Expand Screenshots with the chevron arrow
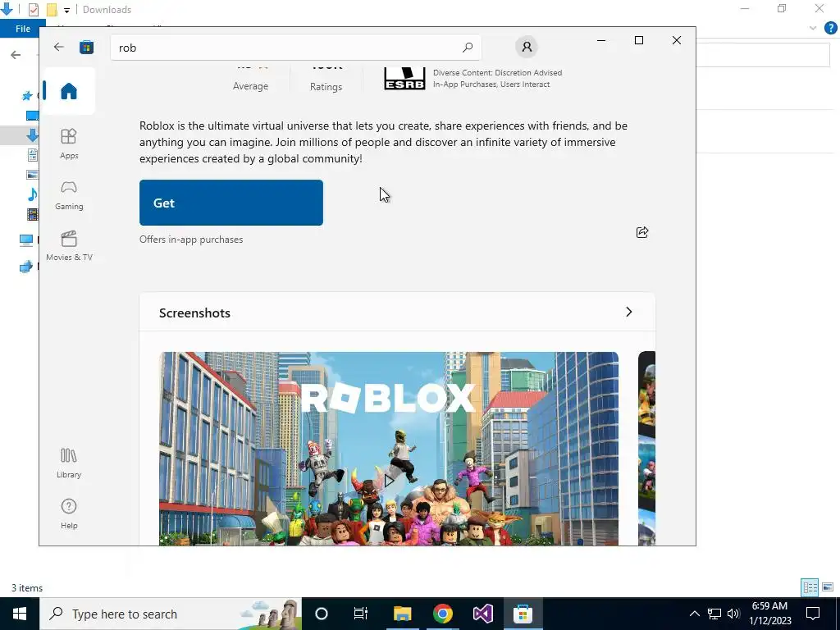This screenshot has width=840, height=630. [x=629, y=312]
